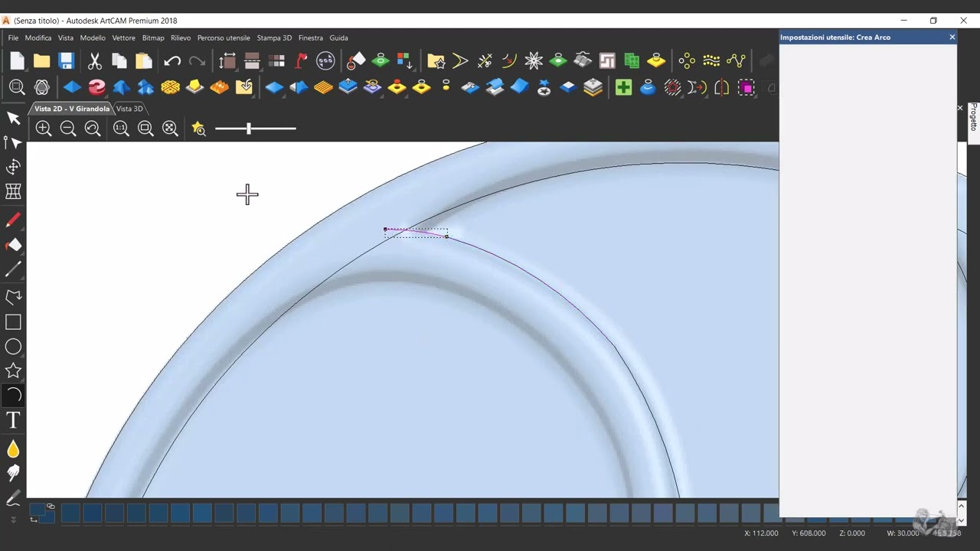Adjust the relief contrast slider in view toolbar
Image resolution: width=980 pixels, height=551 pixels.
pyautogui.click(x=255, y=129)
